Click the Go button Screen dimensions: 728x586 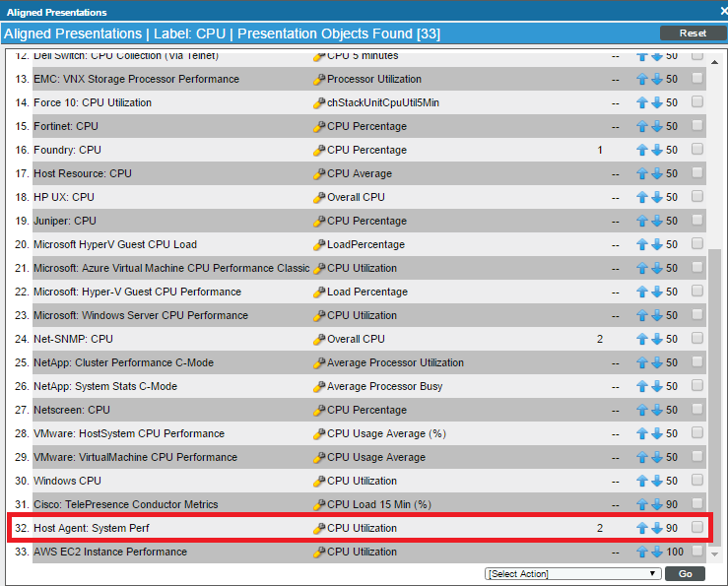coord(685,573)
